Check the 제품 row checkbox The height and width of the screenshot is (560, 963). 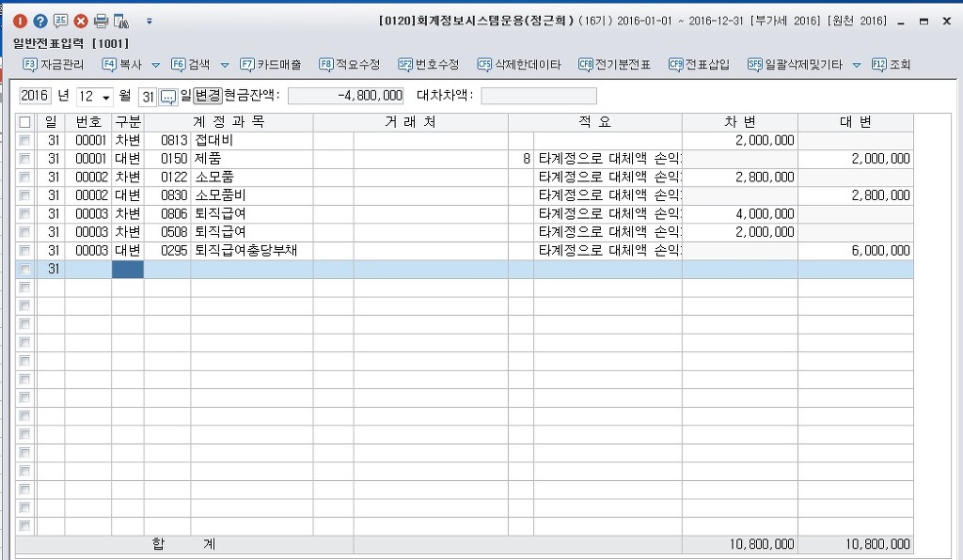24,159
